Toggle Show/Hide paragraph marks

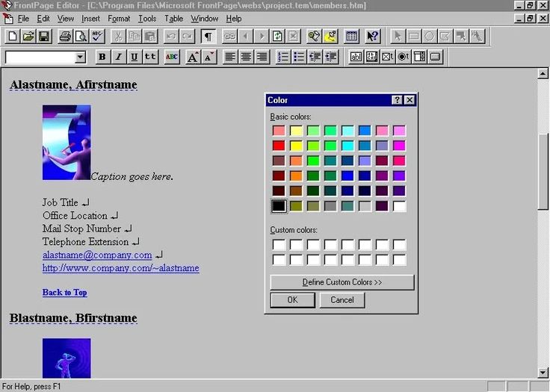point(208,36)
